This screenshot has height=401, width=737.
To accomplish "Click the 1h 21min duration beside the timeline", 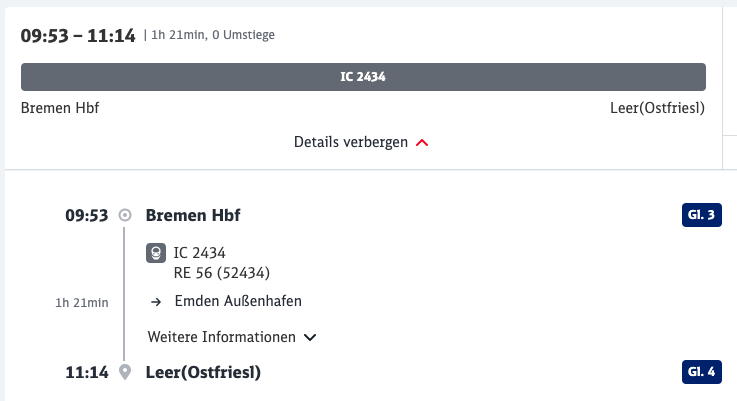I will (82, 302).
